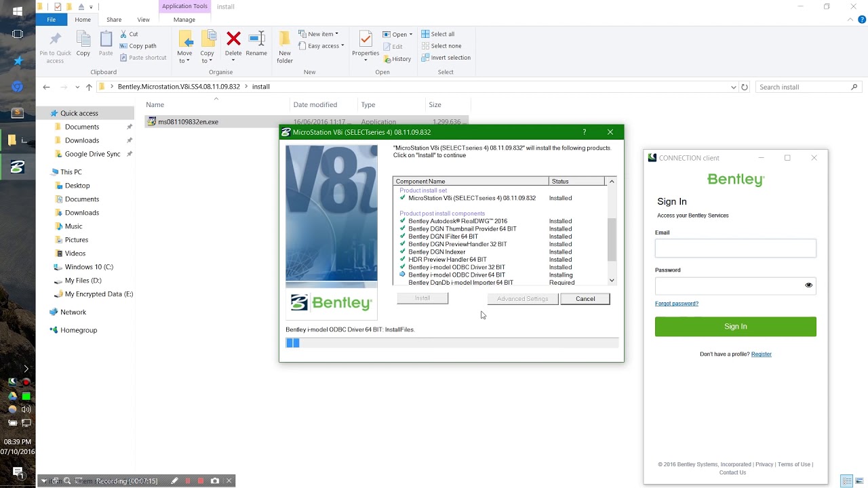This screenshot has width=868, height=488.
Task: Open Bentley app on taskbar
Action: (x=18, y=167)
